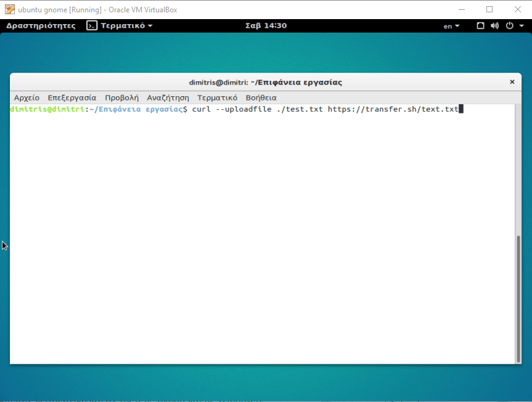
Task: Click the volume speaker icon
Action: pos(494,26)
